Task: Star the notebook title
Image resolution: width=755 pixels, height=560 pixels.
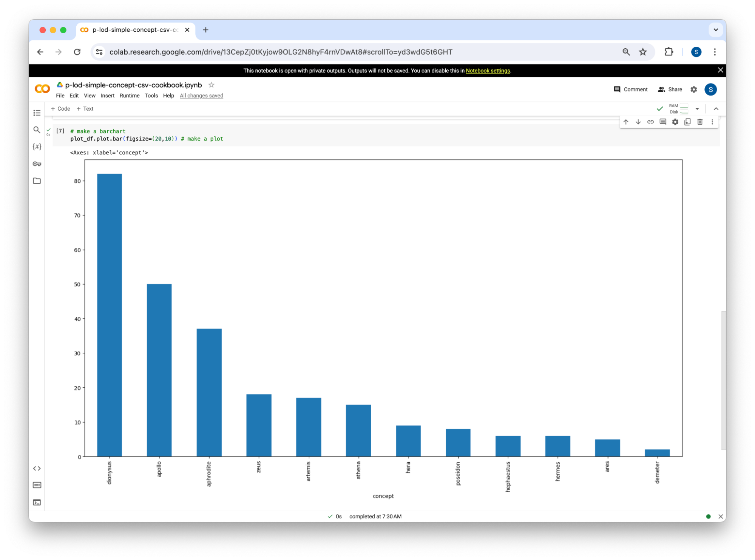Action: pyautogui.click(x=212, y=85)
